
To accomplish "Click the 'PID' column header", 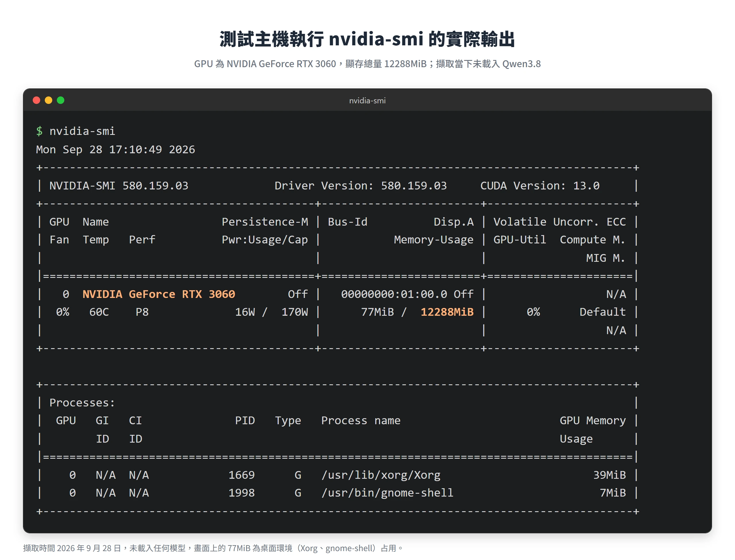I will click(x=245, y=421).
